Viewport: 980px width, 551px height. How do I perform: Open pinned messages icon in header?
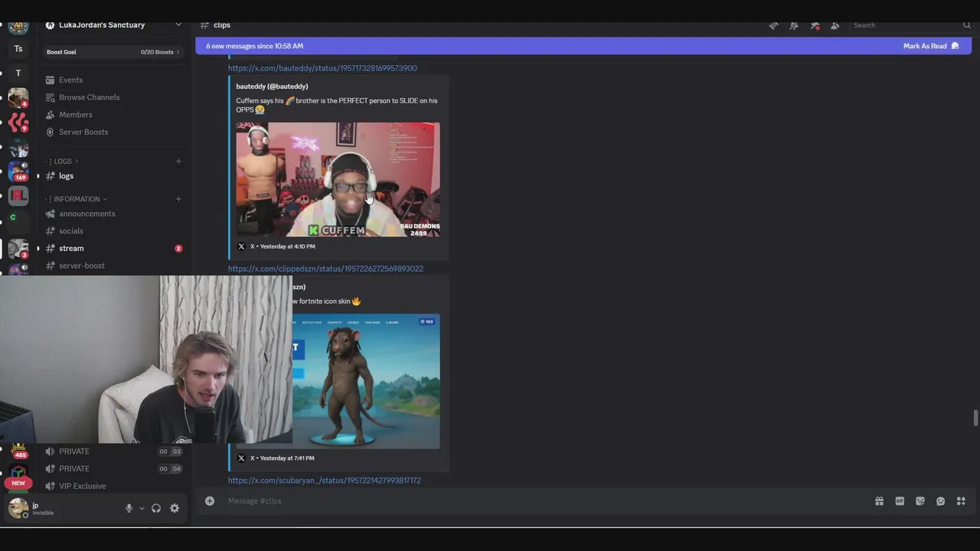tap(815, 25)
